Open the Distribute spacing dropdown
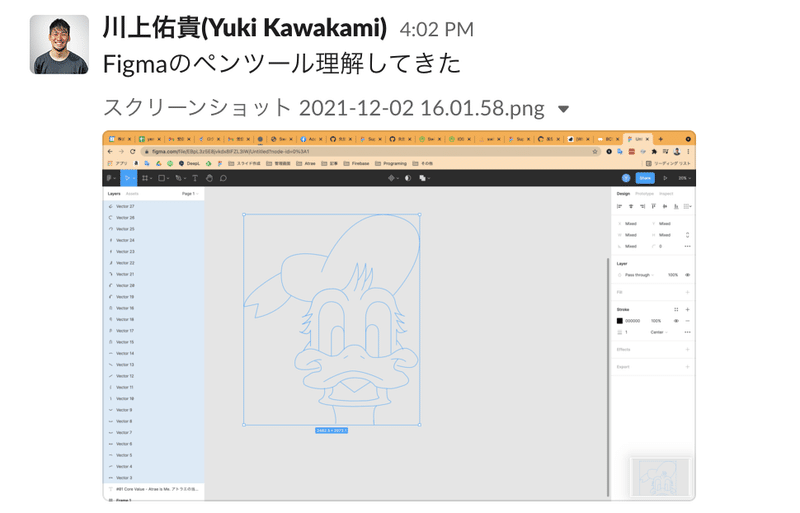 688,206
